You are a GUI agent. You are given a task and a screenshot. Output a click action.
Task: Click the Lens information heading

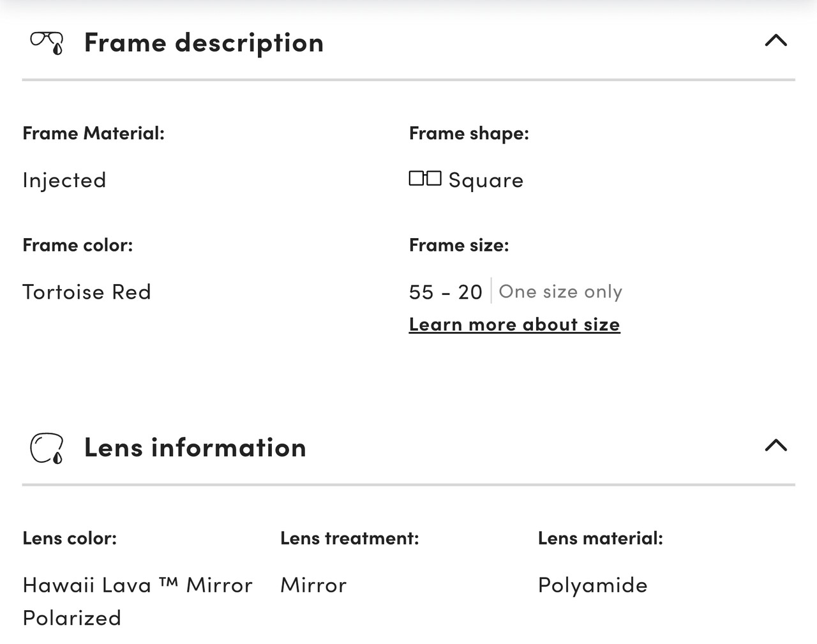coord(195,447)
